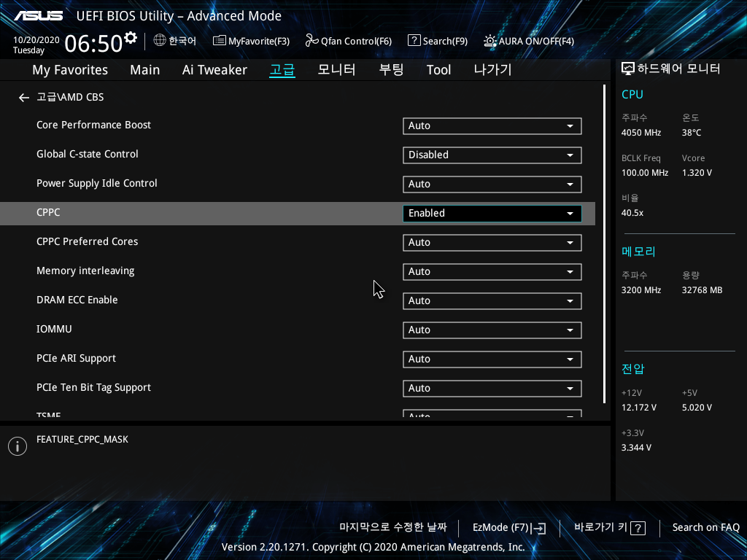The image size is (747, 560).
Task: Switch to 모니터 tab
Action: click(x=337, y=70)
